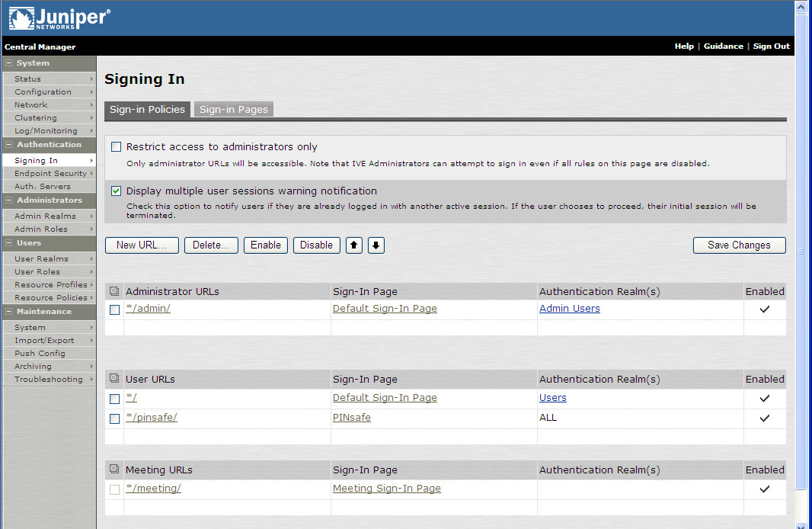The height and width of the screenshot is (529, 812).
Task: Switch to the Sign-in Pages tab
Action: tap(233, 110)
